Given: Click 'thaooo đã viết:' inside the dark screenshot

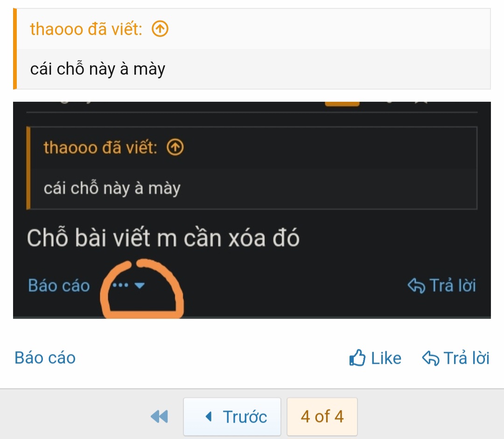Looking at the screenshot, I should [100, 147].
